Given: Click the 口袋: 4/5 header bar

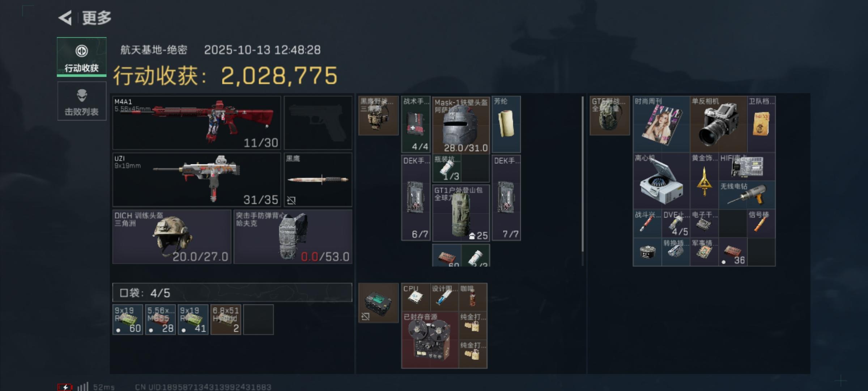Looking at the screenshot, I should 232,293.
